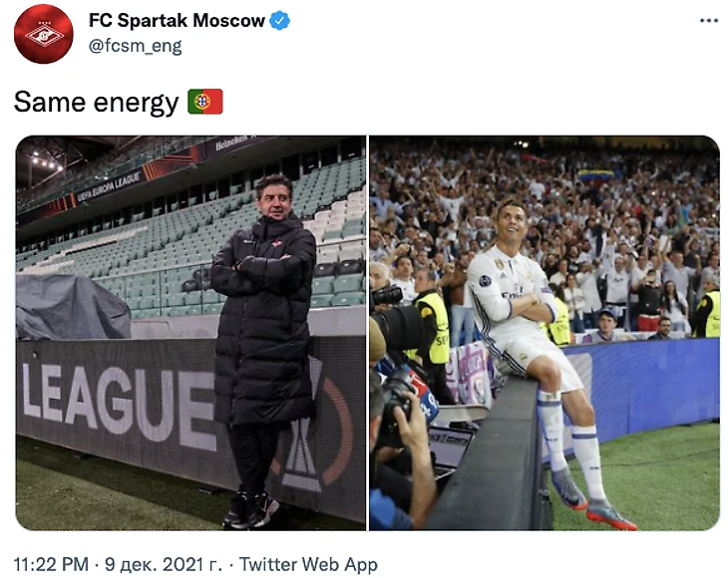
Task: Open the Twitter Web App source link
Action: (x=308, y=565)
